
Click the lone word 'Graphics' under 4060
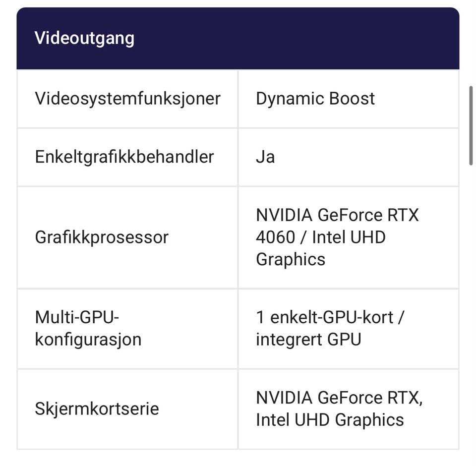[x=291, y=259]
